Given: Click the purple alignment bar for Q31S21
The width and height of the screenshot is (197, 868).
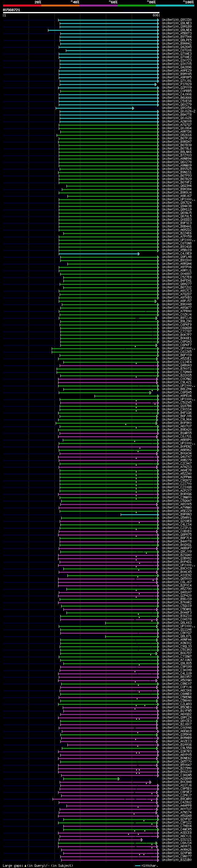Looking at the screenshot, I should [x=101, y=840].
